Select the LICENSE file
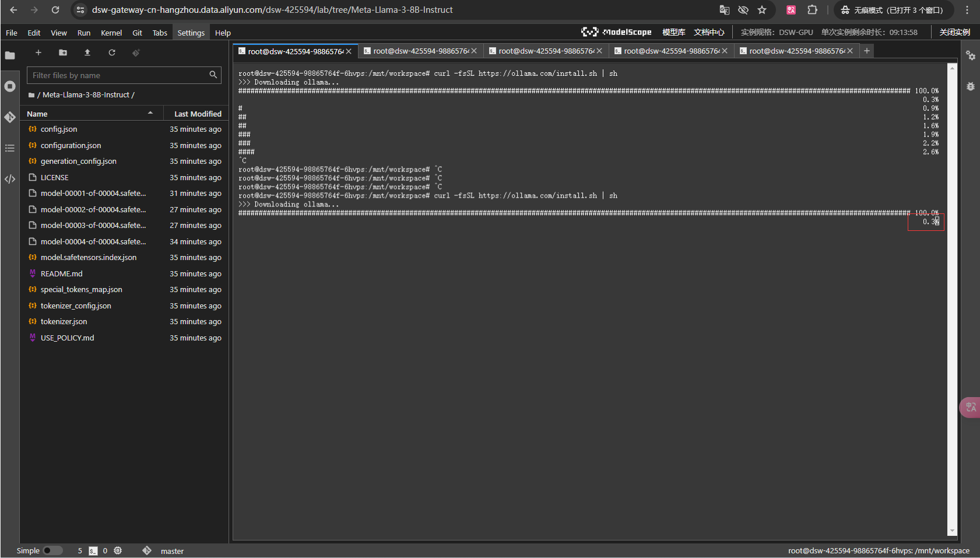This screenshot has height=558, width=980. pos(124,177)
